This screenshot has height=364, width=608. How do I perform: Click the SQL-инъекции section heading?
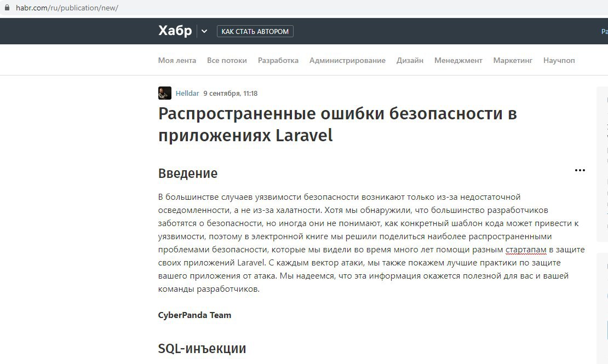pos(202,349)
